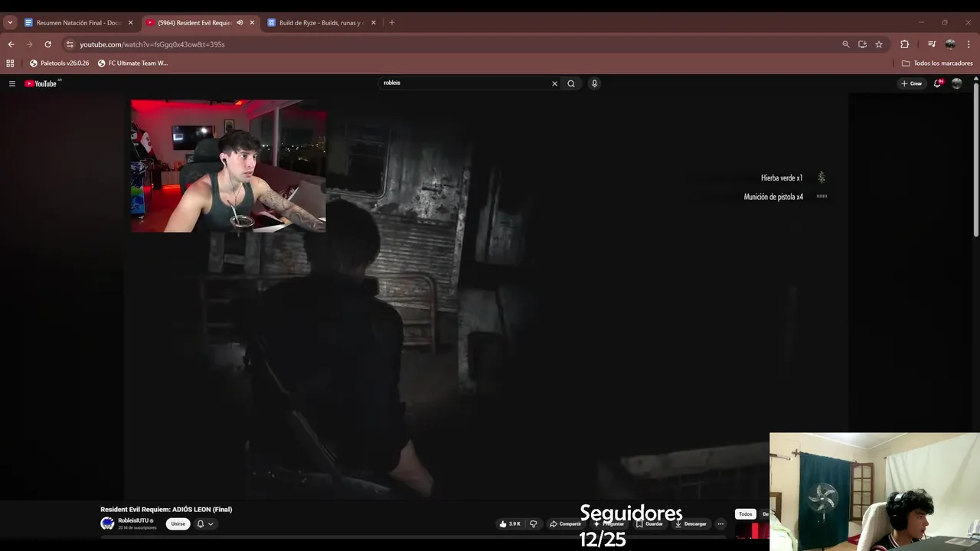980x551 pixels.
Task: Reload the current page
Action: click(47, 44)
